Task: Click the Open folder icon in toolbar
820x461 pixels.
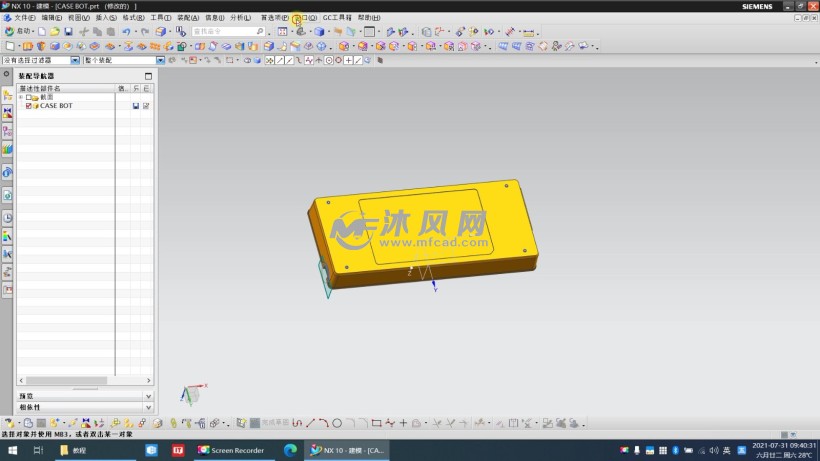Action: click(55, 32)
